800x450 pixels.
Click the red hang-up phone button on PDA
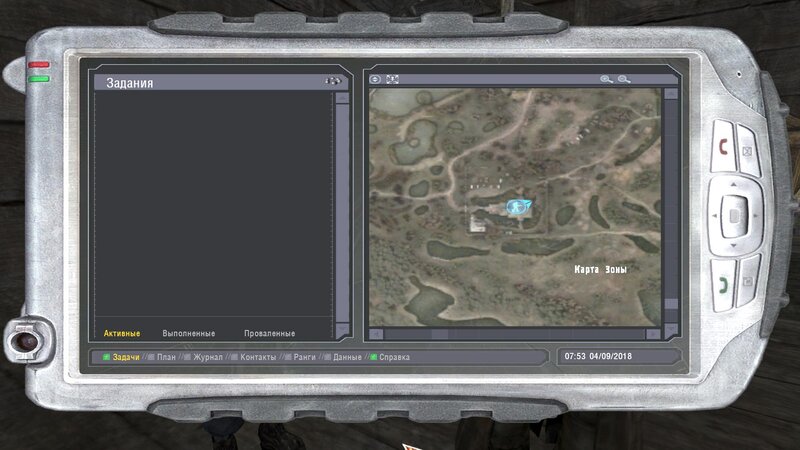(x=723, y=147)
